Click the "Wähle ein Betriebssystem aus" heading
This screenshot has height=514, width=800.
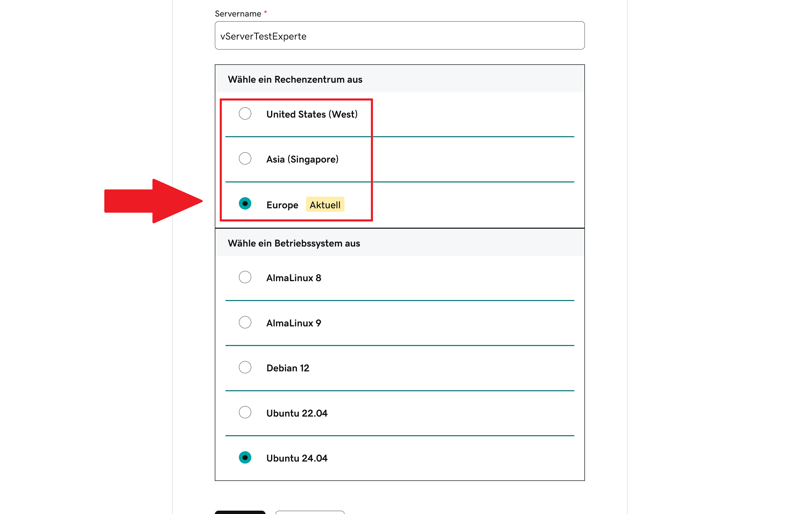click(x=294, y=244)
